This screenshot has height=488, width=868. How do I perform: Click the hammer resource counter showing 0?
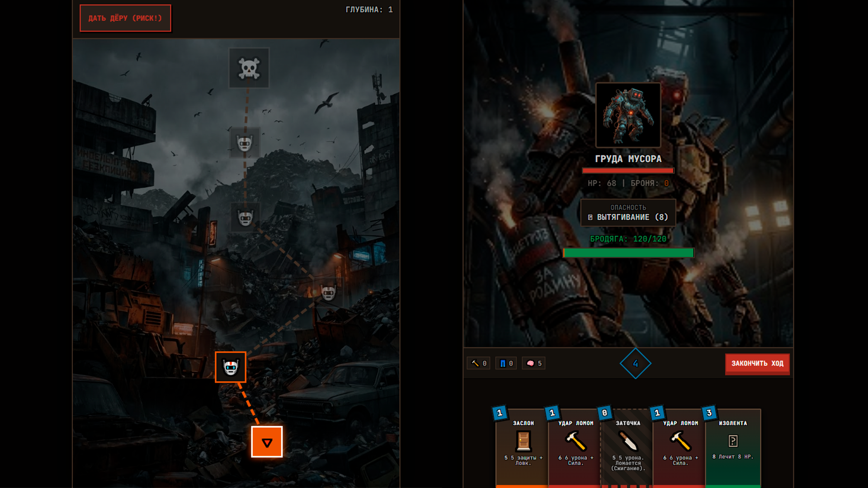478,363
